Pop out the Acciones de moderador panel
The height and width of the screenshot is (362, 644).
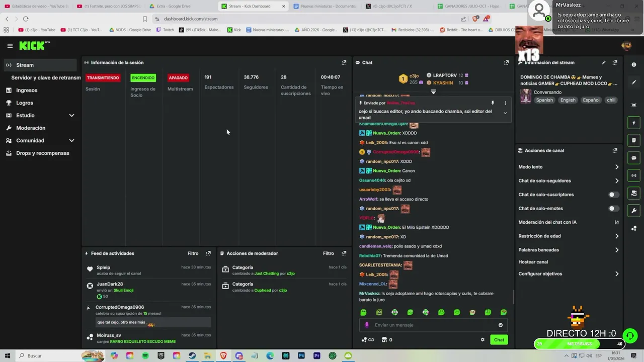(344, 253)
